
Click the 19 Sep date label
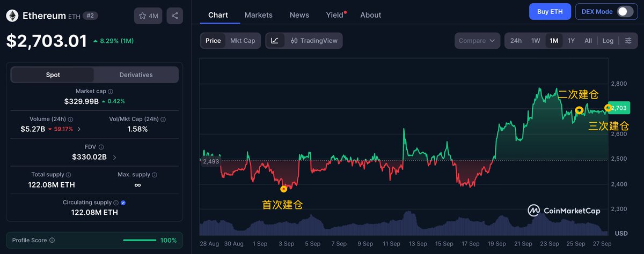(497, 244)
